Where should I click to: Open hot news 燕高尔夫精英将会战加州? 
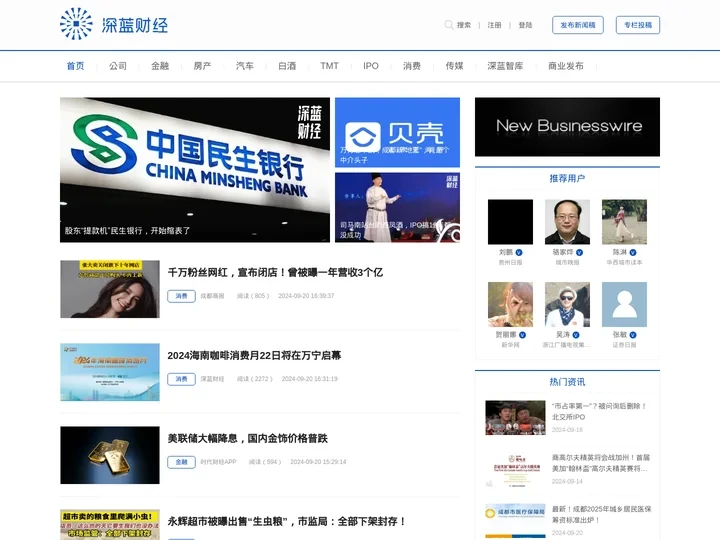(601, 463)
